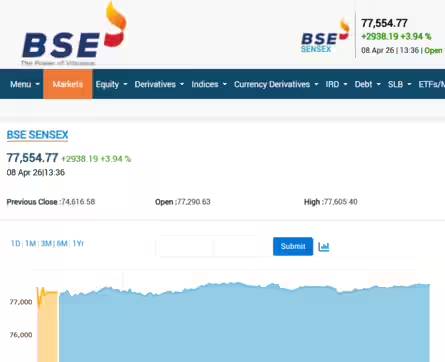Open the chart view icon beside Submit
Viewport: 445px width, 362px height.
(x=324, y=247)
